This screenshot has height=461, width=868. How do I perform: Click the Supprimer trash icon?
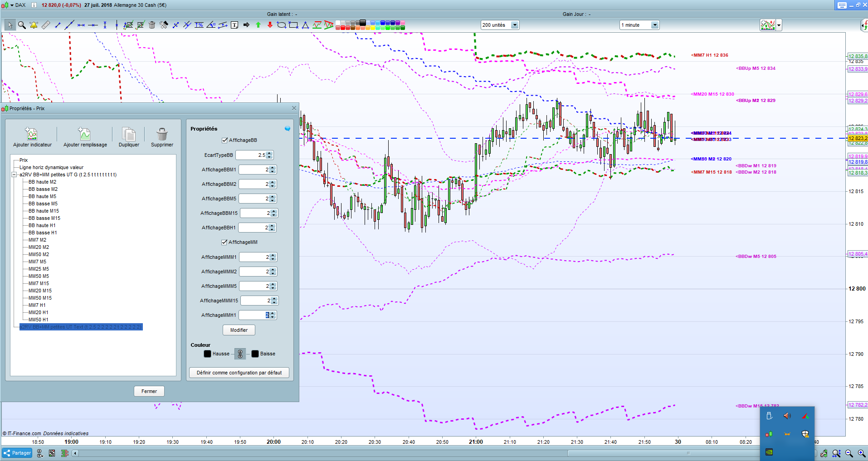tap(162, 135)
